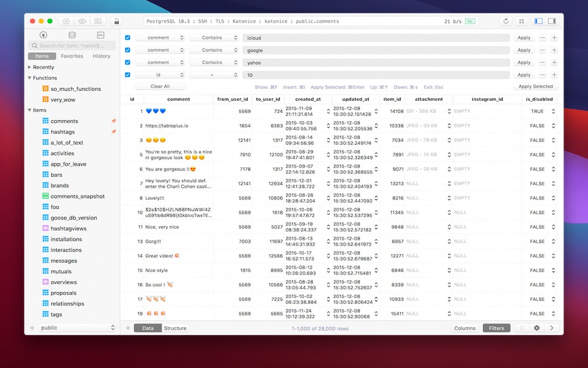
Task: Switch to the History tab in sidebar
Action: tap(101, 56)
